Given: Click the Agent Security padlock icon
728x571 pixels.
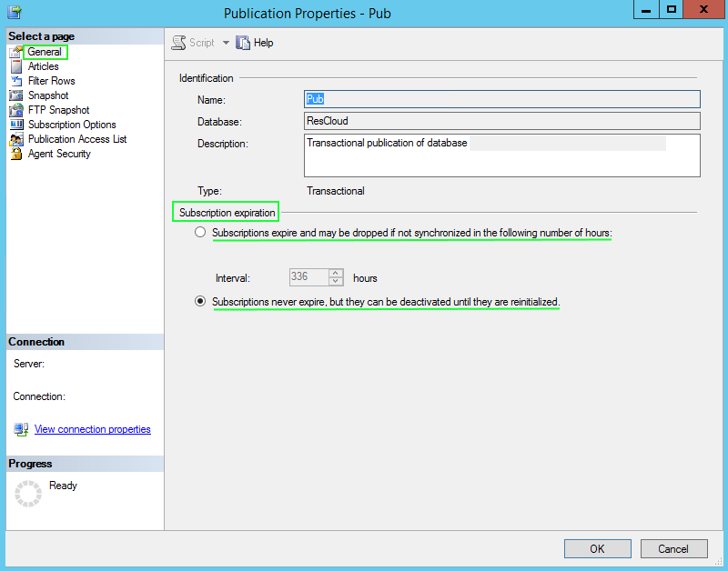Looking at the screenshot, I should (x=15, y=154).
